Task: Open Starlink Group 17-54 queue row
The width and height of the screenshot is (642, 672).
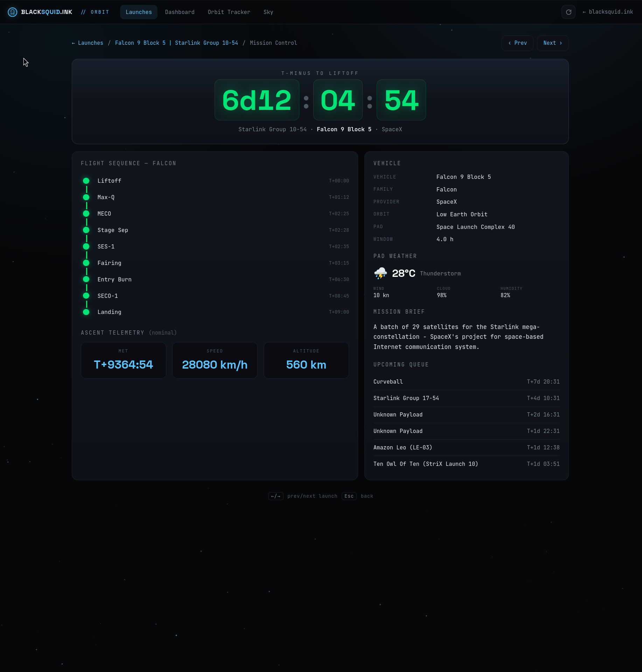Action: (x=467, y=398)
